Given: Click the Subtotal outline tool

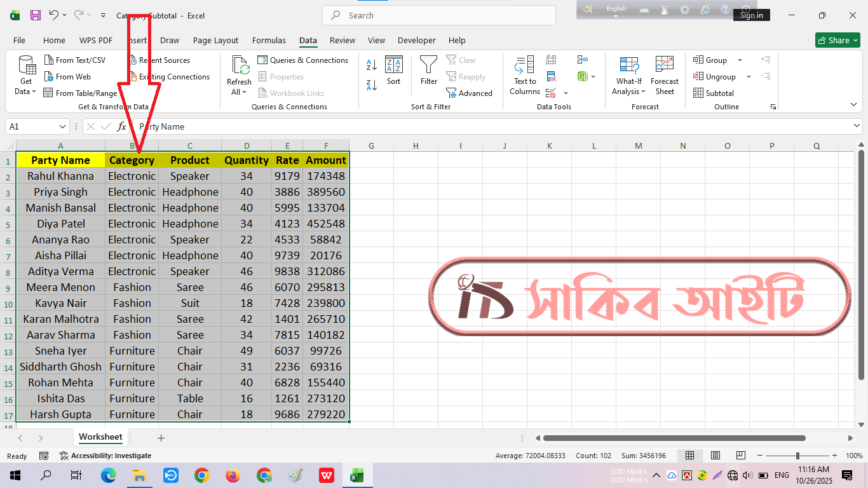Looking at the screenshot, I should coord(714,93).
